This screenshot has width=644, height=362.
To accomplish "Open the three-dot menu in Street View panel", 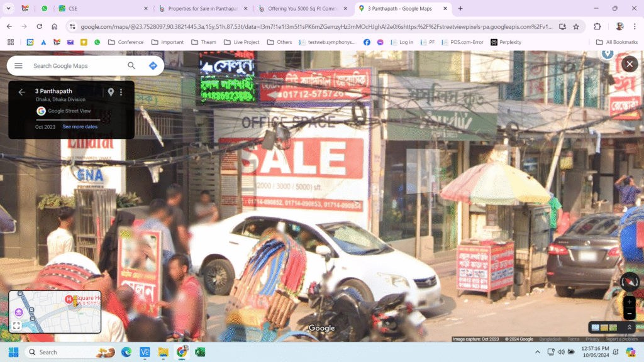I will pos(121,92).
